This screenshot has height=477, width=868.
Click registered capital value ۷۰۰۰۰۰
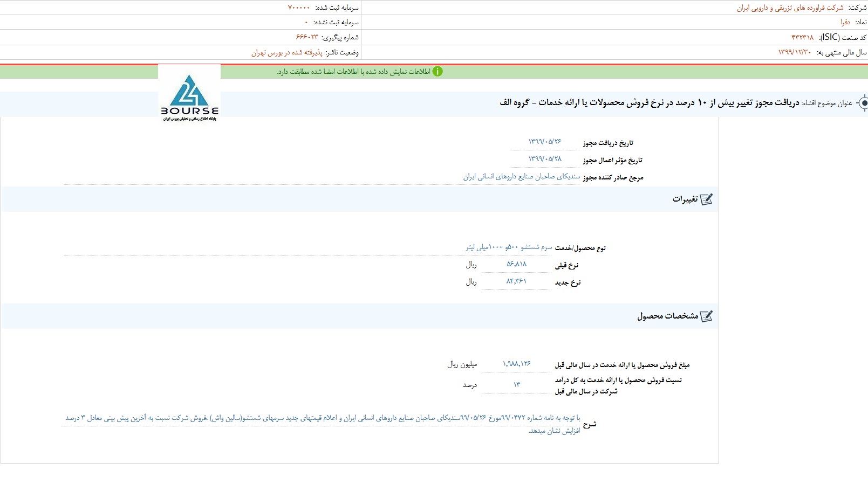[299, 8]
